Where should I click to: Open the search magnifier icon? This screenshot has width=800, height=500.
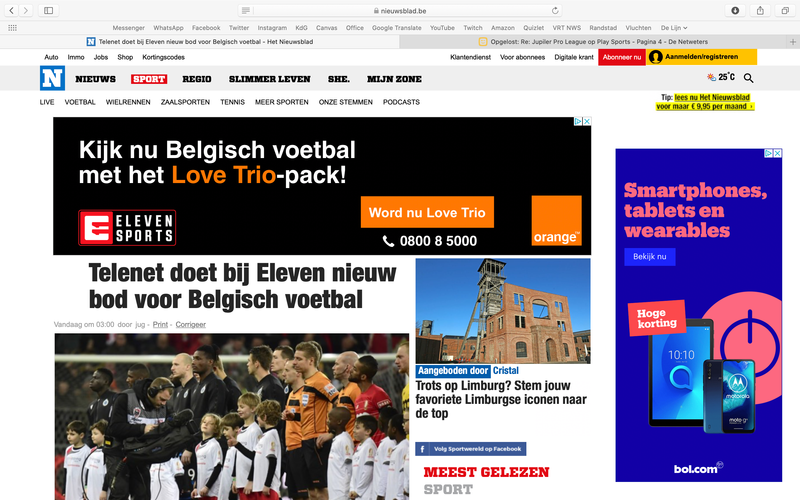tap(749, 78)
